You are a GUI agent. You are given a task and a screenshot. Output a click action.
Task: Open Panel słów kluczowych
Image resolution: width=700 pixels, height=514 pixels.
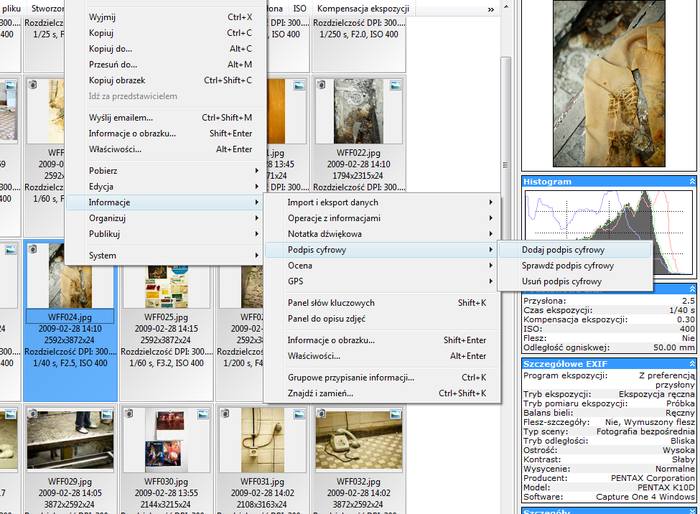point(383,303)
